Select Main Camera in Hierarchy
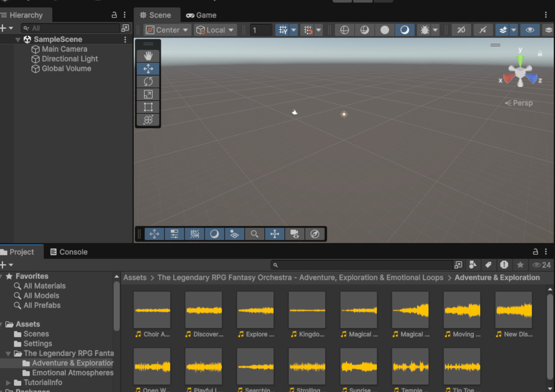Viewport: 555px width, 392px height. (64, 49)
